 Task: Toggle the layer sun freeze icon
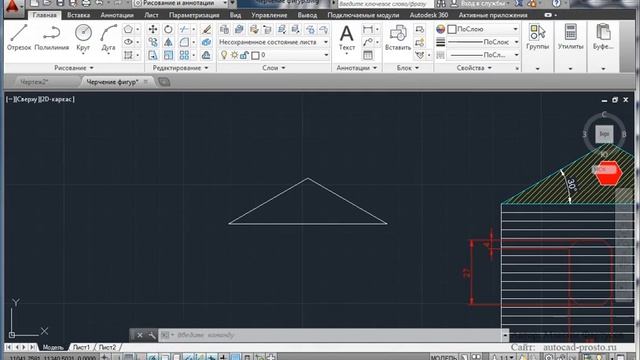(234, 55)
